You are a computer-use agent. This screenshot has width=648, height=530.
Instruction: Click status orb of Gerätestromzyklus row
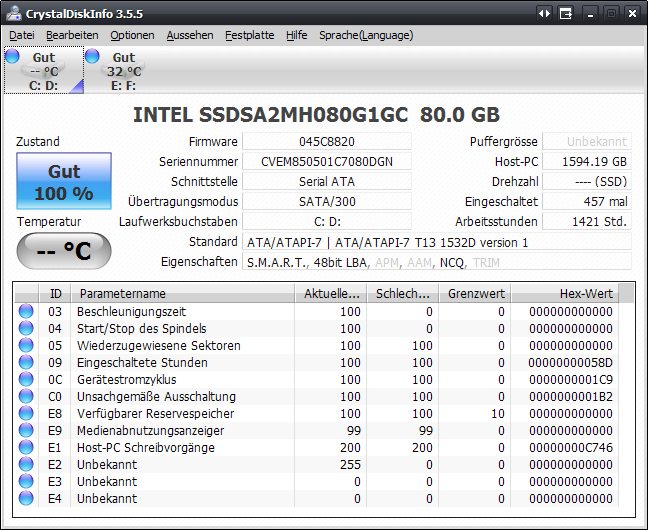click(x=26, y=379)
